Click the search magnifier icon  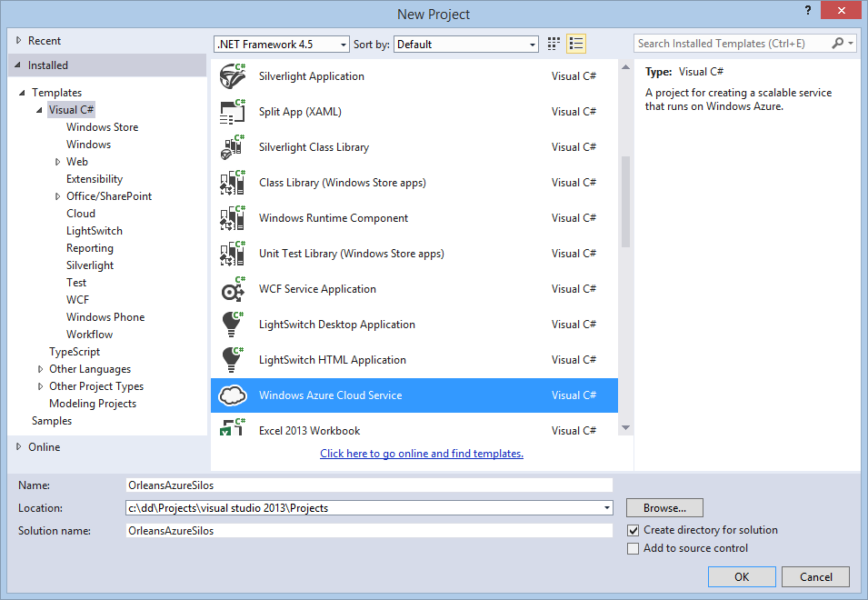[838, 44]
